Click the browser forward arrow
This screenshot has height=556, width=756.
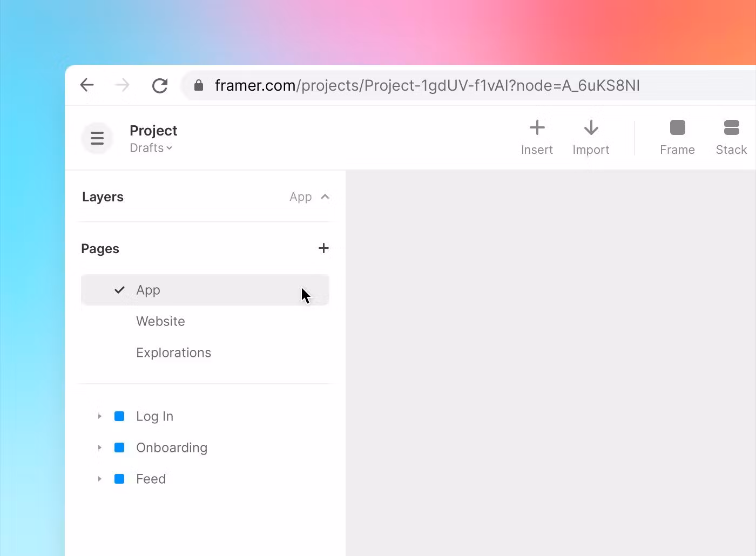point(123,85)
